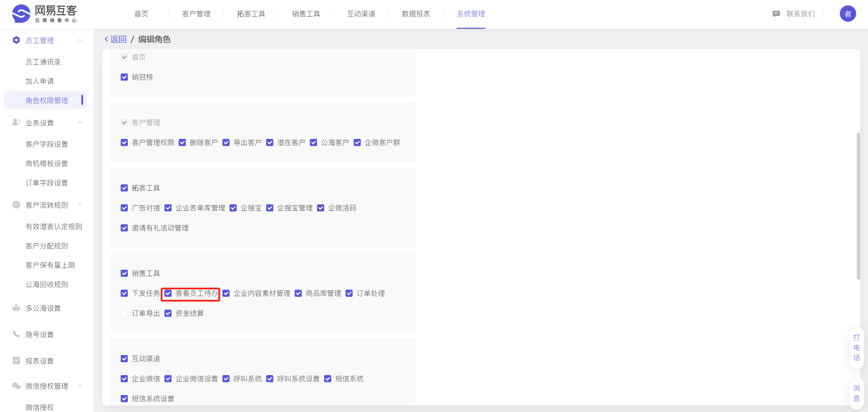Check the 订单导出 checkbox
This screenshot has height=412, width=868.
(x=124, y=313)
